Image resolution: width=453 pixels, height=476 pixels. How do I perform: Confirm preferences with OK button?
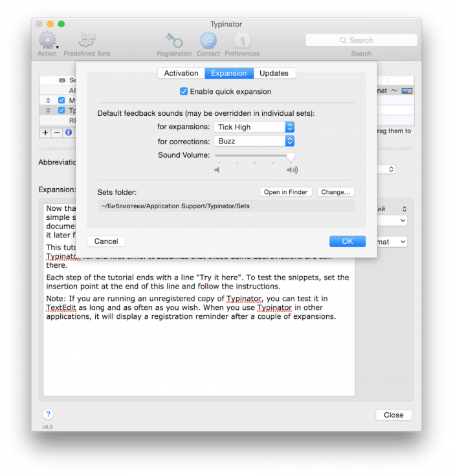tap(348, 241)
